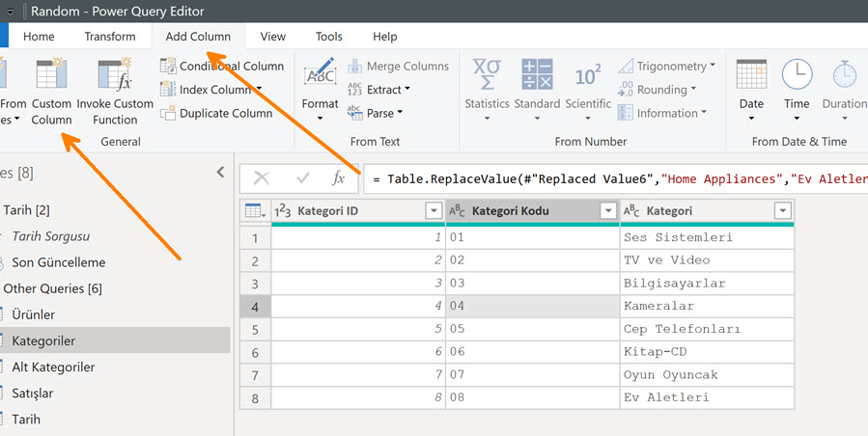This screenshot has width=868, height=436.
Task: Click the Tarih [2] group
Action: coord(27,209)
